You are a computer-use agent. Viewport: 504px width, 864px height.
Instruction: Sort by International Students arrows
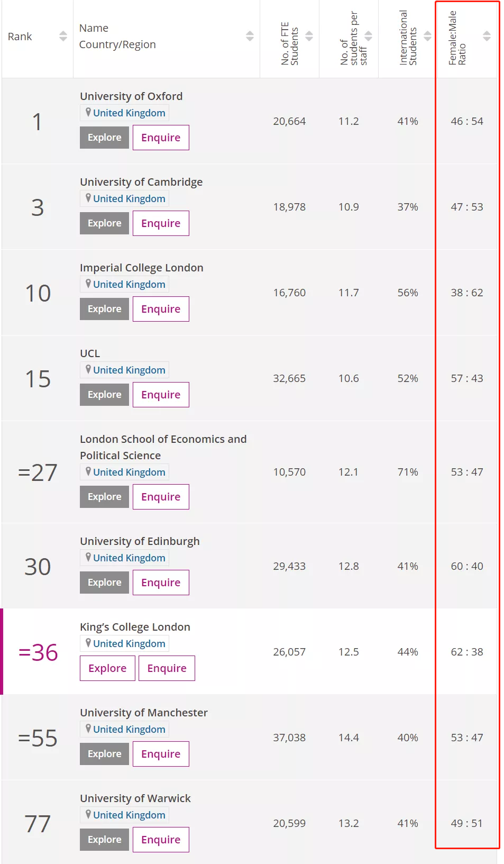(x=427, y=36)
